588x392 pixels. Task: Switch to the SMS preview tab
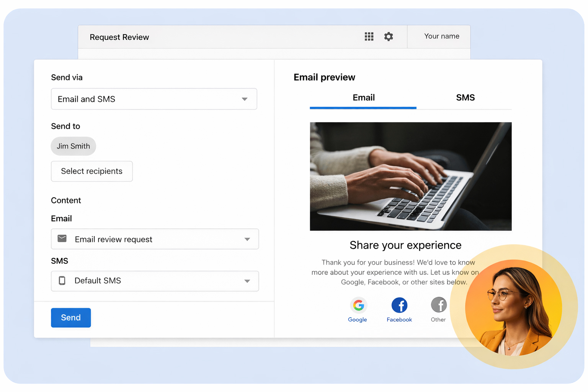[465, 98]
